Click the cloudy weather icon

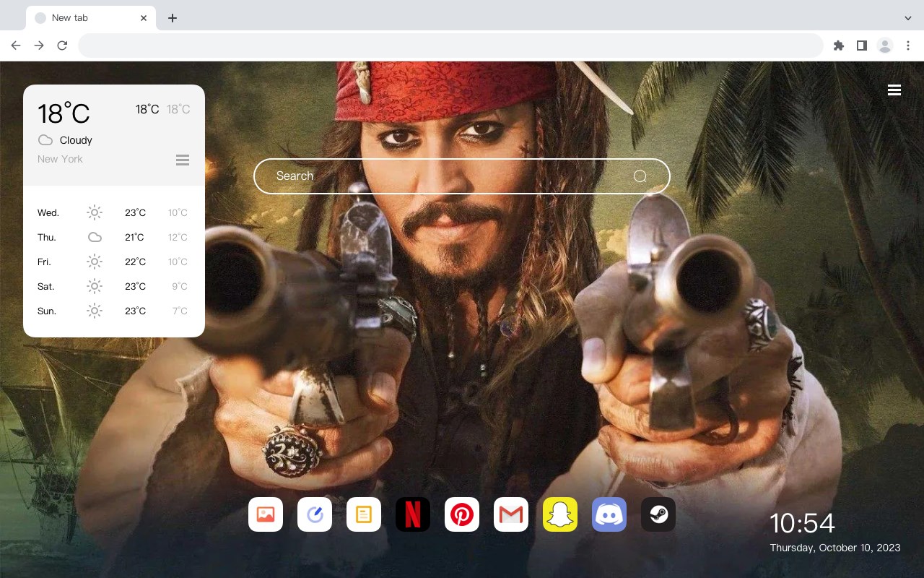pos(45,140)
